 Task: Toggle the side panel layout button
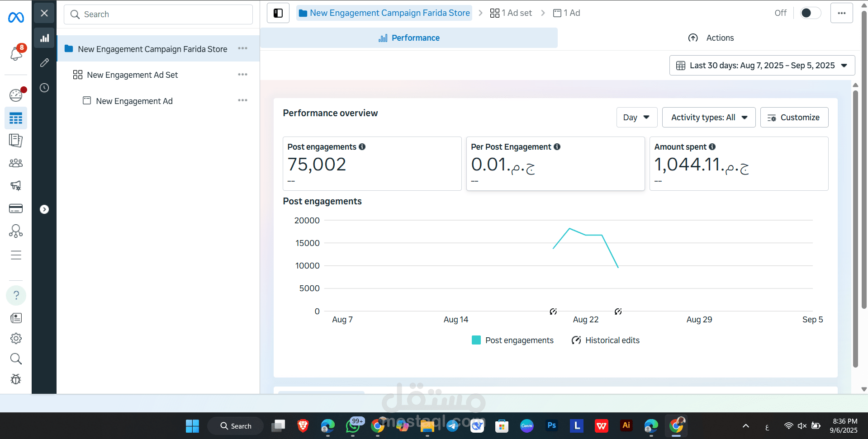tap(278, 13)
